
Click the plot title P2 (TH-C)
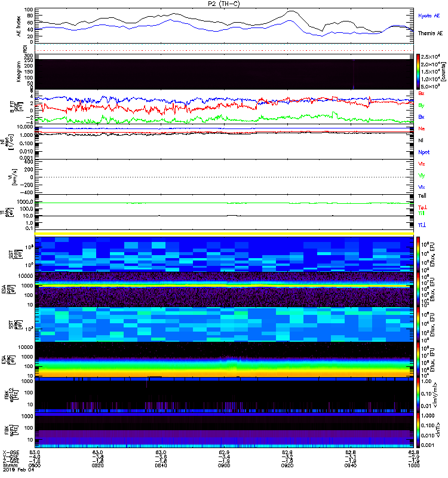[x=224, y=4]
